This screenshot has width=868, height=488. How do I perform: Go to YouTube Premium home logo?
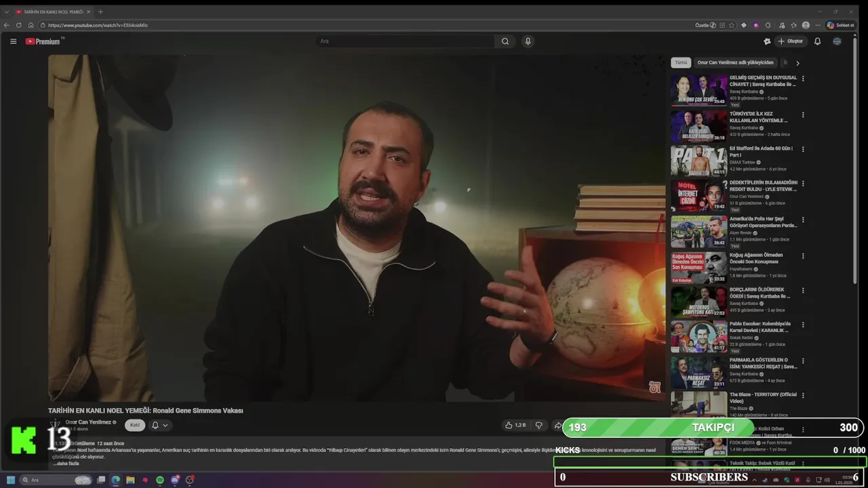[44, 41]
